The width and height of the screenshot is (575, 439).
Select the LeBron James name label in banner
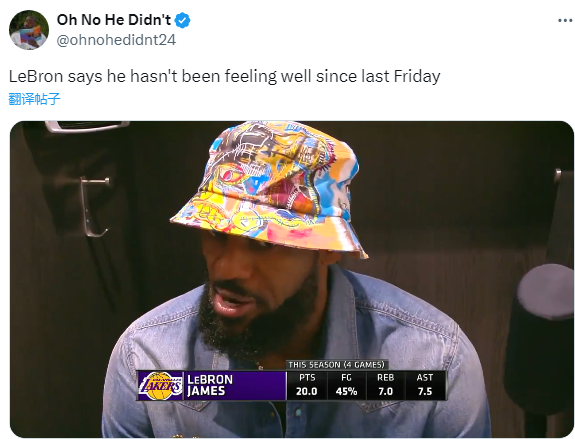click(x=210, y=385)
